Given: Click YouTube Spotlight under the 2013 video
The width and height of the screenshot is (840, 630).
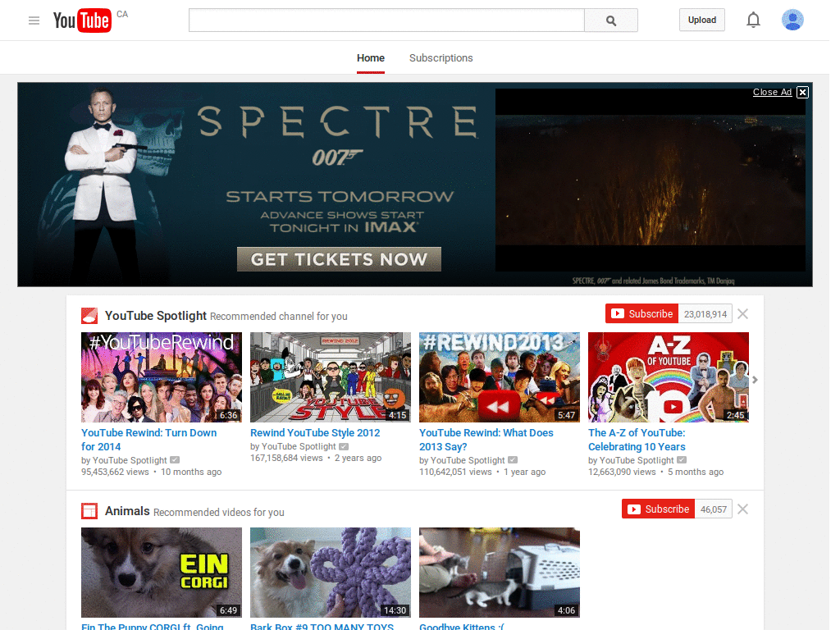Looking at the screenshot, I should 468,460.
